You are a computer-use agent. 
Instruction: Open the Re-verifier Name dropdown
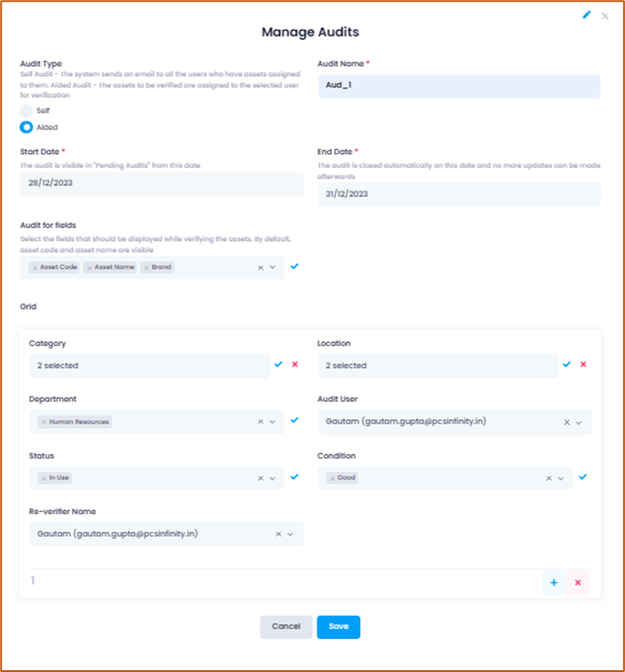coord(290,534)
